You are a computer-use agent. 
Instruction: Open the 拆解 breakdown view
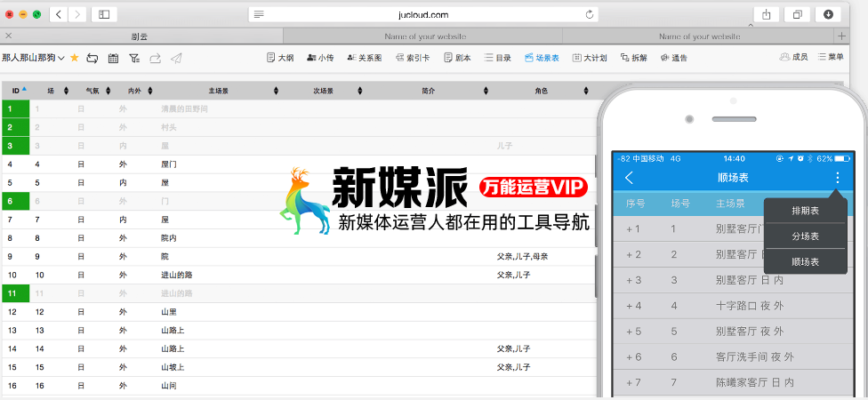634,58
